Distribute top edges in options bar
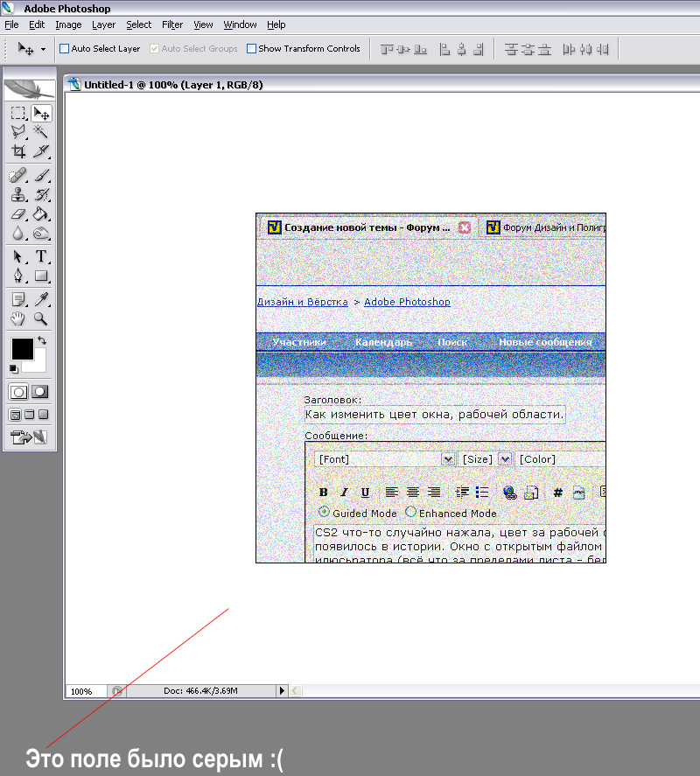Image resolution: width=700 pixels, height=776 pixels. [x=511, y=49]
